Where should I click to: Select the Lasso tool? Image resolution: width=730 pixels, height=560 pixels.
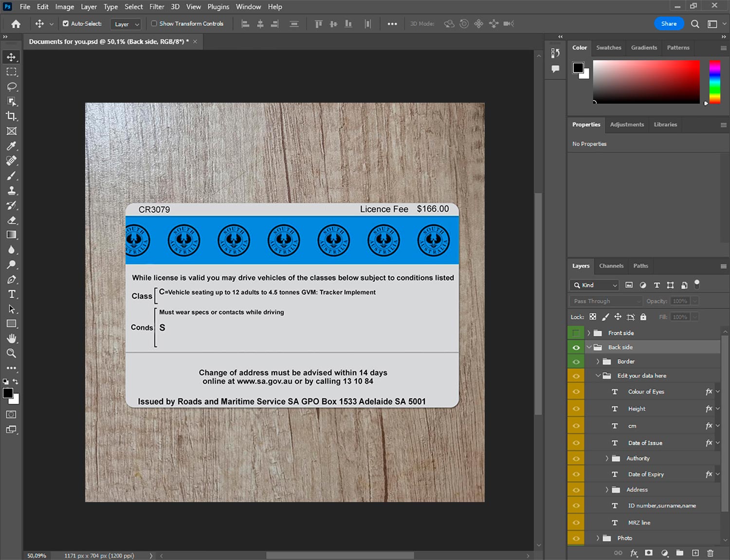pyautogui.click(x=12, y=87)
